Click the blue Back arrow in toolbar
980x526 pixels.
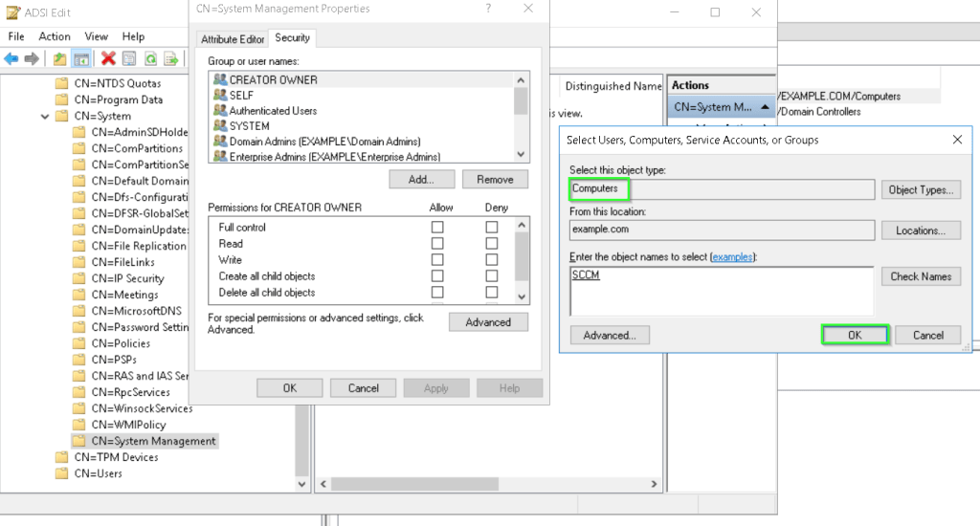point(11,59)
